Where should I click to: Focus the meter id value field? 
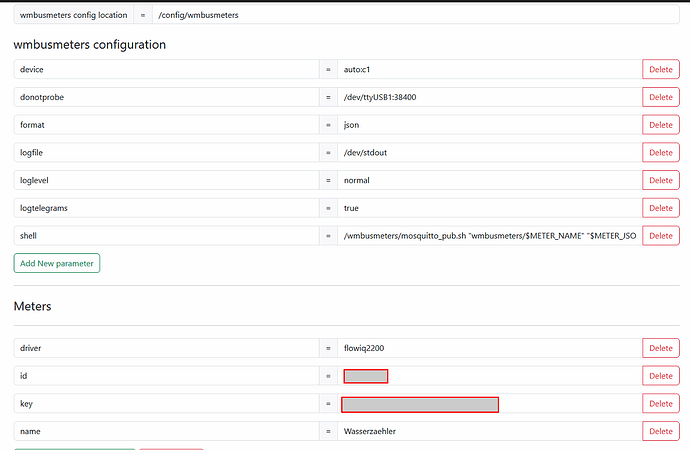(x=489, y=376)
